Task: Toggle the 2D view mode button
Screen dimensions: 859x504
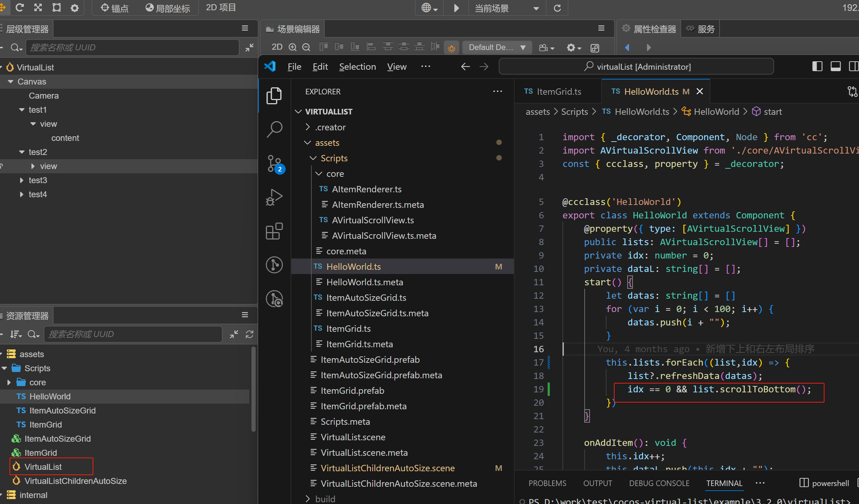Action: [x=277, y=47]
